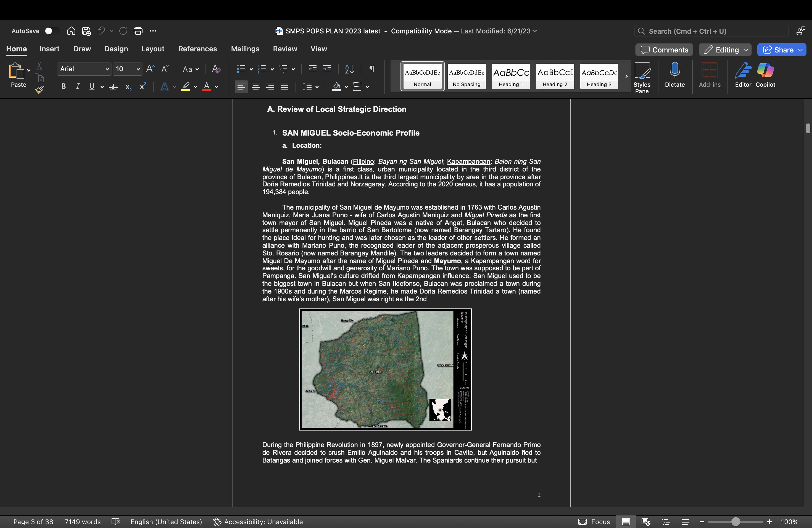Clear all formatting icon
Viewport: 812px width, 528px height.
pyautogui.click(x=216, y=69)
